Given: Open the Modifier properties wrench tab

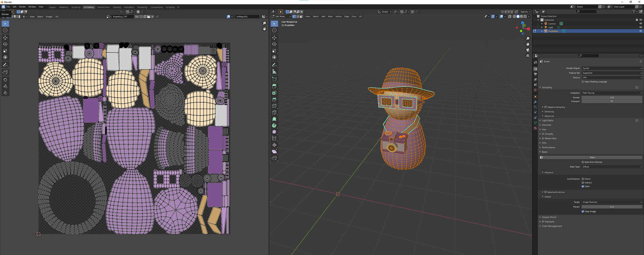Looking at the screenshot, I should click(535, 102).
